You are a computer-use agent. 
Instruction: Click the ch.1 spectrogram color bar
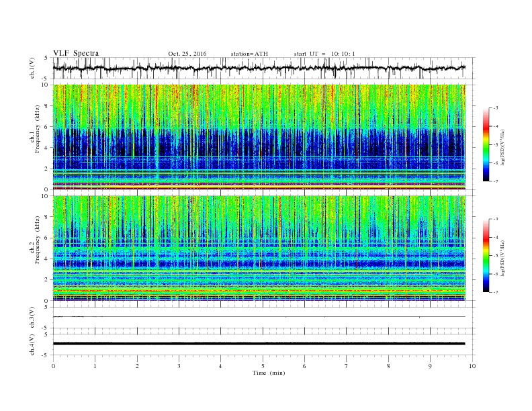[x=486, y=144]
